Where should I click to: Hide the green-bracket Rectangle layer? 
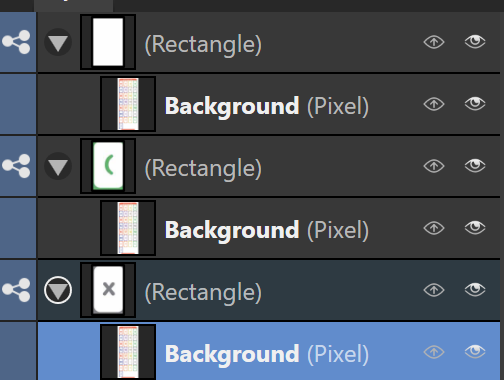pos(475,165)
